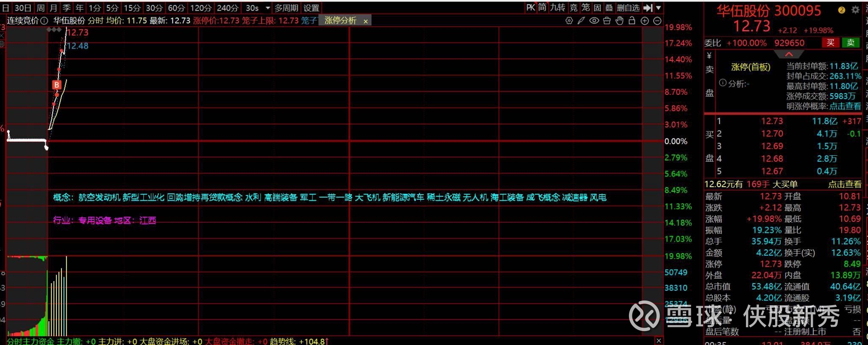Viewport: 868px width, 345px height.
Task: Click the 军工 concept tag
Action: (x=308, y=197)
